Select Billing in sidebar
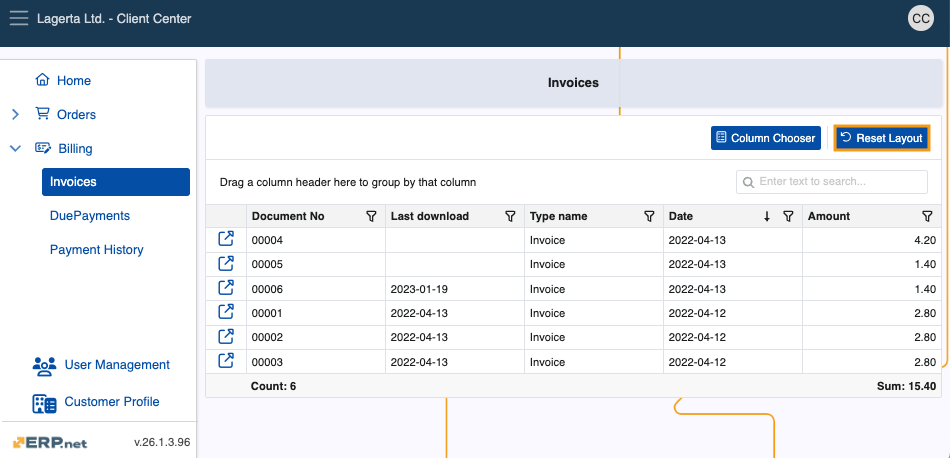 pyautogui.click(x=75, y=148)
